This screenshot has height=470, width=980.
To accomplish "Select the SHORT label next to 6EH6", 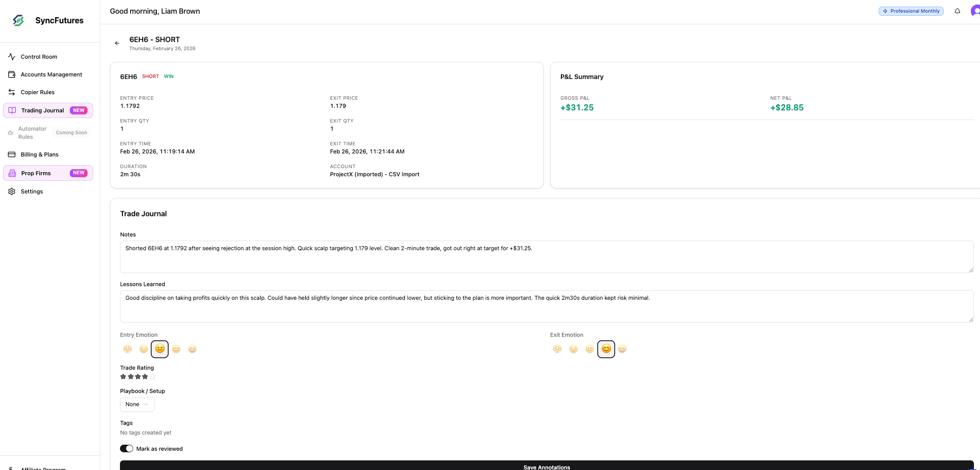I will point(150,76).
